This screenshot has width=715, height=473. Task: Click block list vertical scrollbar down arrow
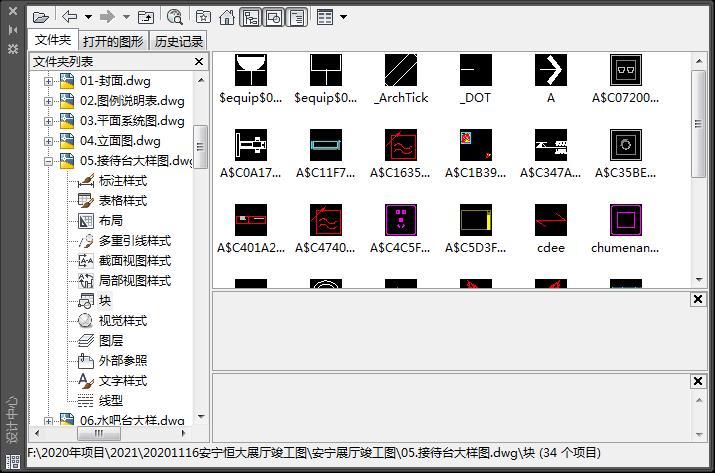click(699, 280)
